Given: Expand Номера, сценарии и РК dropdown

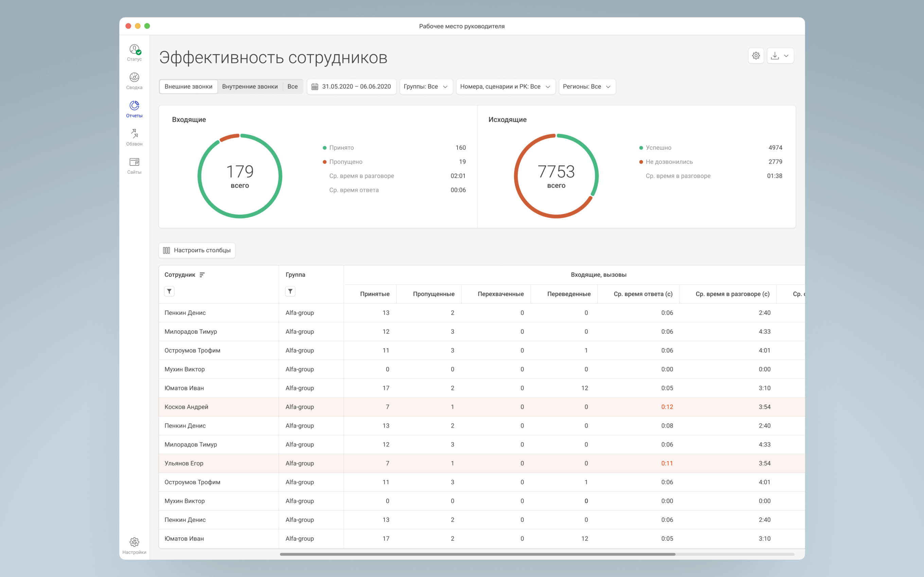Looking at the screenshot, I should [x=505, y=87].
